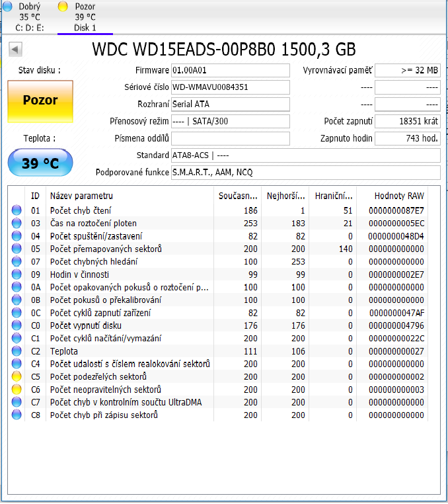Screen dimensions: 448x504
Task: Select the Pozor Disk 1 tab
Action: pos(85,17)
